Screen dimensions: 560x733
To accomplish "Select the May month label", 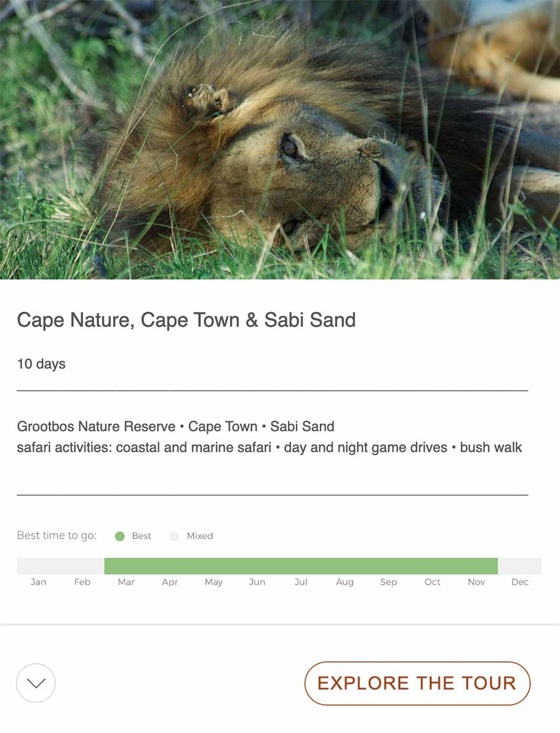I will click(214, 582).
